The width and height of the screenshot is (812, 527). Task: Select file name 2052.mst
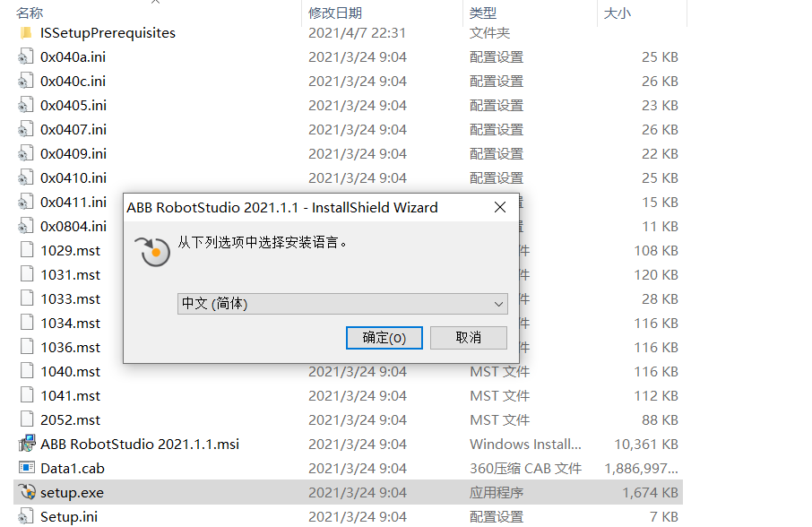[x=71, y=419]
